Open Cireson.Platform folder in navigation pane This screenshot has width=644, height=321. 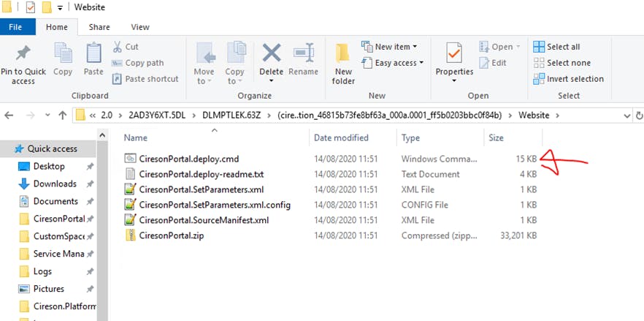65,306
